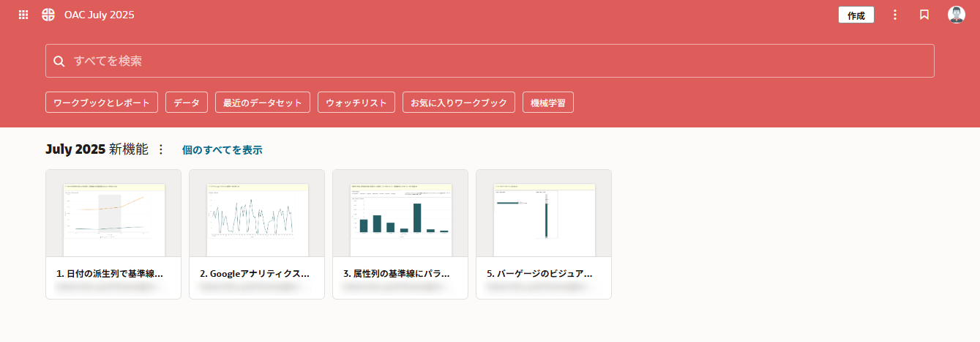Select the 機械学習 filter chip
This screenshot has width=980, height=342.
548,103
